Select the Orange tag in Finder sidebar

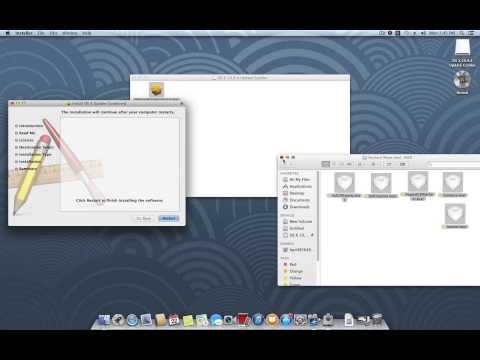pyautogui.click(x=293, y=271)
